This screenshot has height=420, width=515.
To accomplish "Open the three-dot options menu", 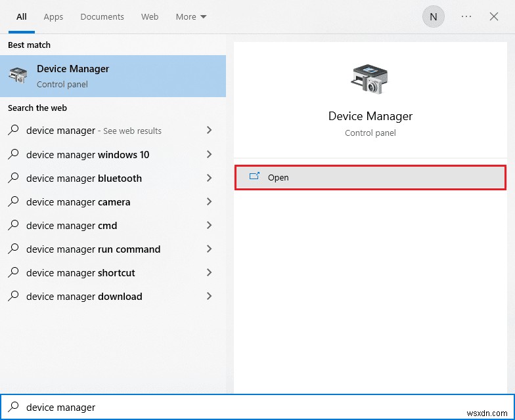I will [x=466, y=17].
